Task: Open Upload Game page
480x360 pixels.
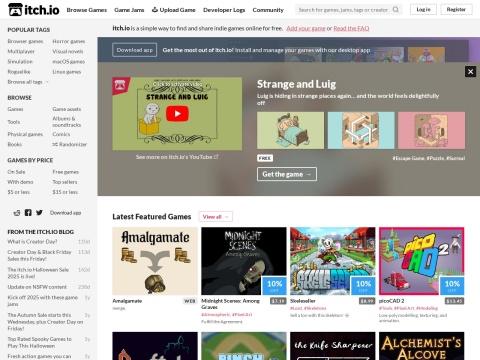Action: click(x=173, y=10)
